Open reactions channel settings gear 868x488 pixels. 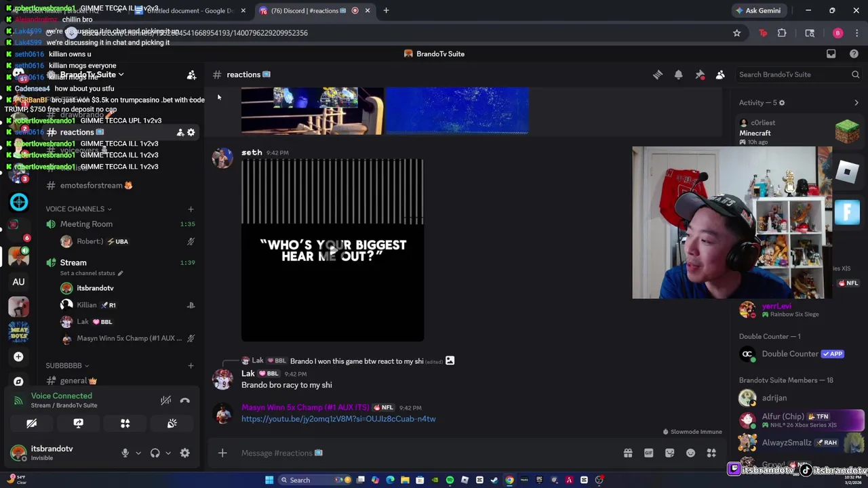pyautogui.click(x=191, y=133)
